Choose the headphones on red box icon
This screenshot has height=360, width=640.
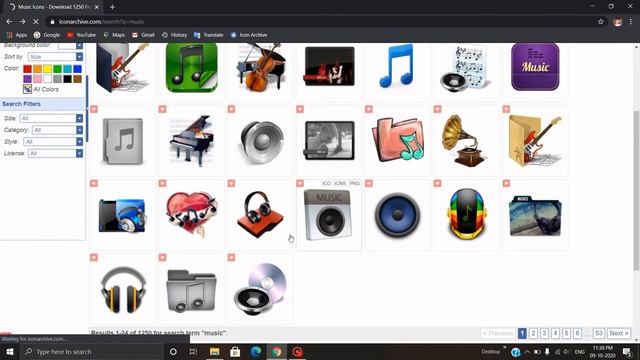click(260, 215)
